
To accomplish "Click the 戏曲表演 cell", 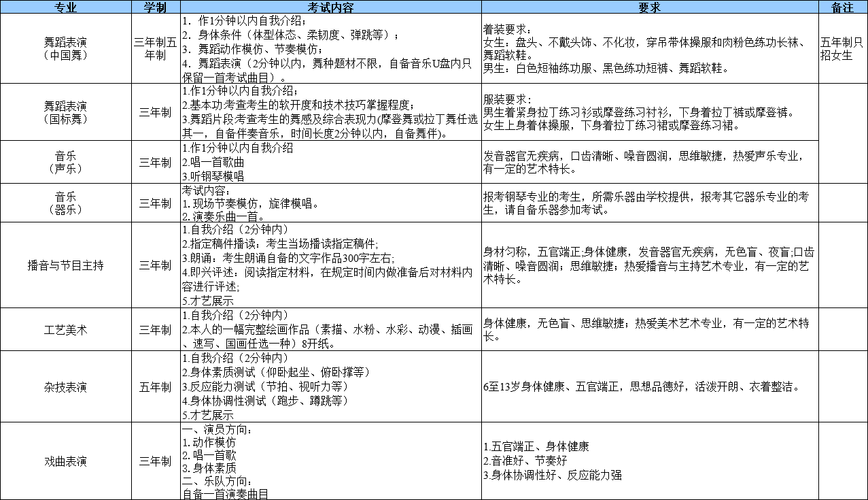I will pos(65,461).
